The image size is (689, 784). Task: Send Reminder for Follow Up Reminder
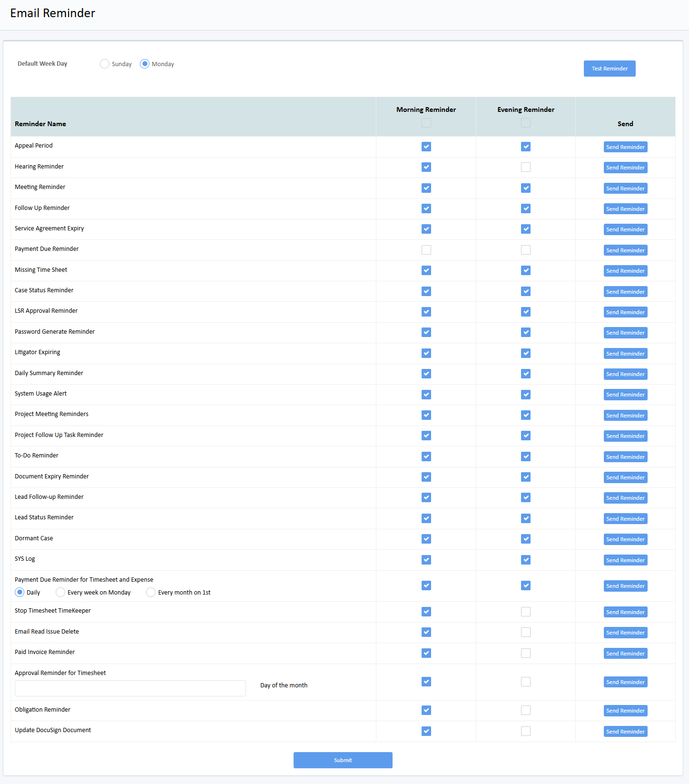tap(625, 209)
